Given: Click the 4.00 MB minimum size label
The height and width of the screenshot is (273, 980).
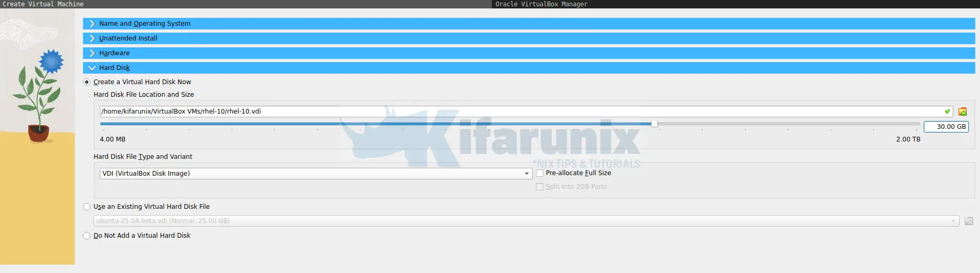Looking at the screenshot, I should point(112,139).
